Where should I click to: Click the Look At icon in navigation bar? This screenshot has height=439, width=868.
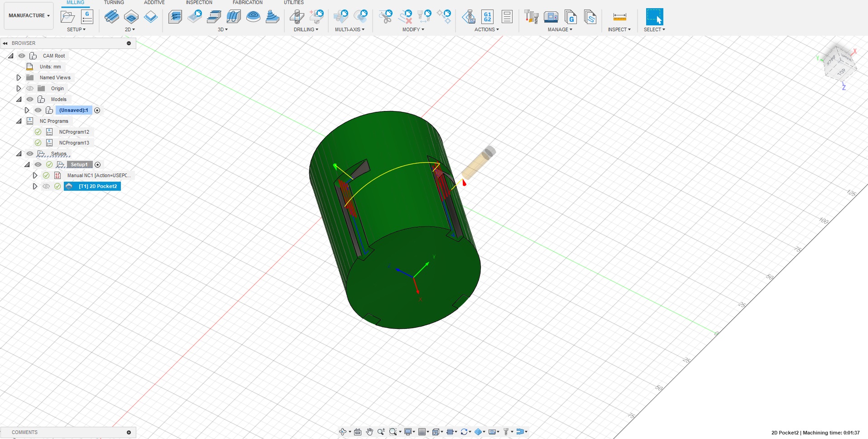pos(358,432)
